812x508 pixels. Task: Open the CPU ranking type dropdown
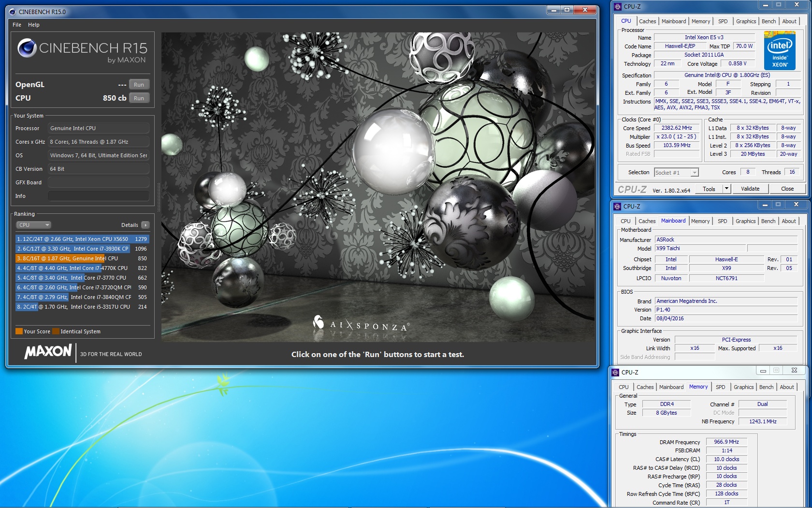click(33, 225)
